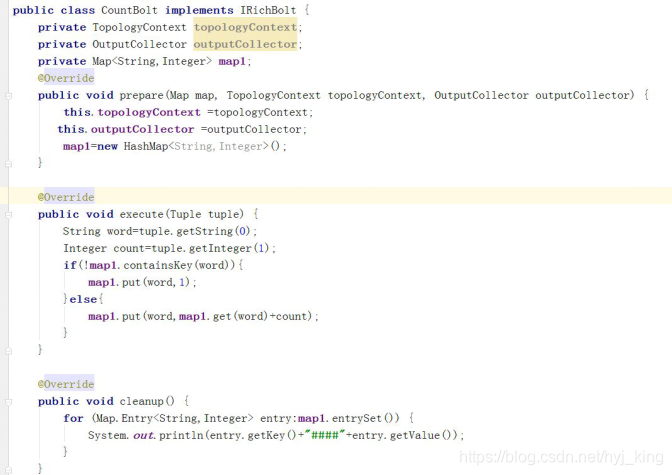Click the fold-end marker at execute's closing brace

click(x=8, y=351)
